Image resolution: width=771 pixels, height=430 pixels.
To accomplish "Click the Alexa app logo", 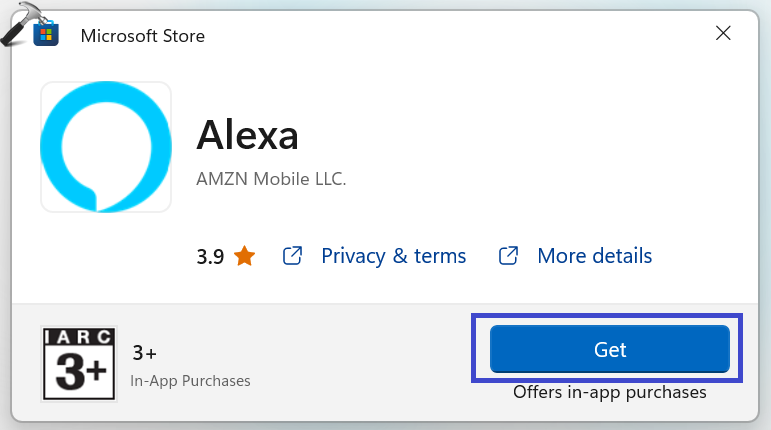I will click(106, 147).
